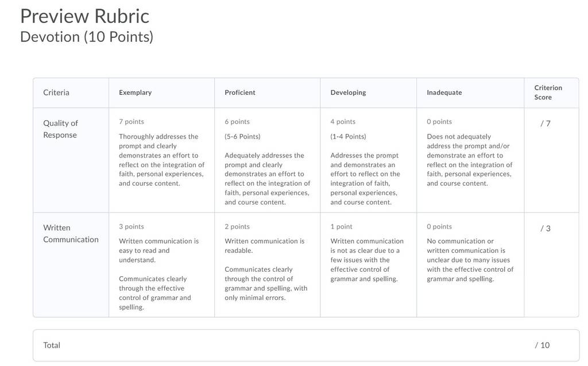This screenshot has width=588, height=366.
Task: Click the Inadequate column header
Action: (x=444, y=93)
